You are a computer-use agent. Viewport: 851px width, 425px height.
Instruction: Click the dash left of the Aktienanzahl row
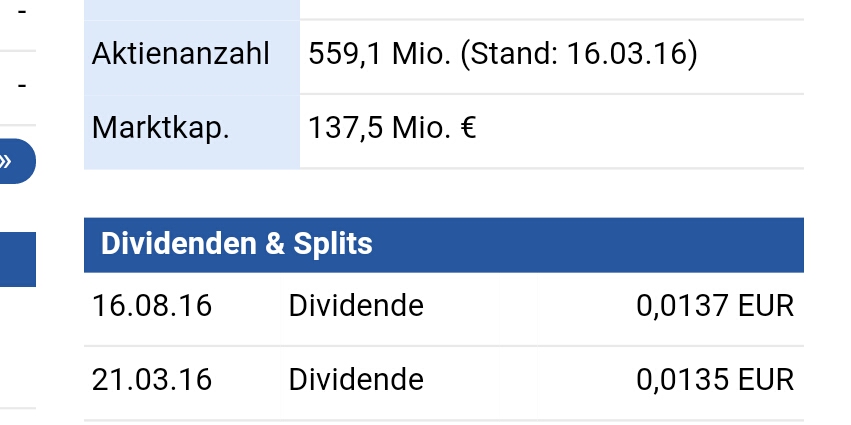pyautogui.click(x=22, y=85)
